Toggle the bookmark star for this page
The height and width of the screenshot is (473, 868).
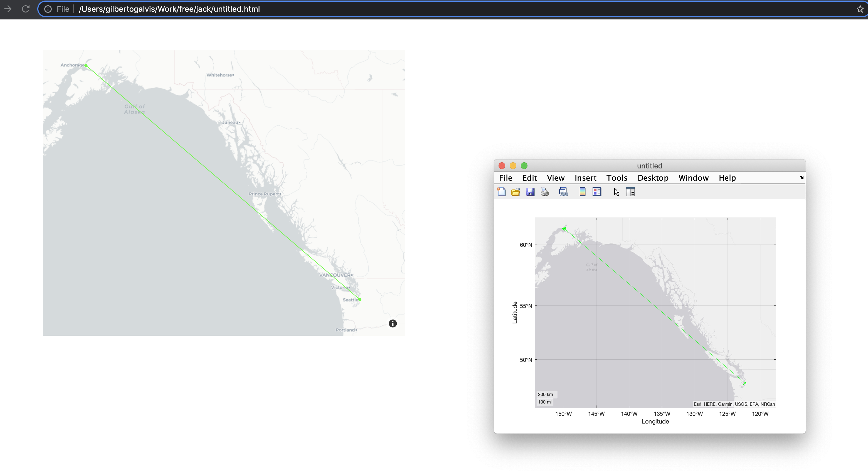click(x=860, y=9)
